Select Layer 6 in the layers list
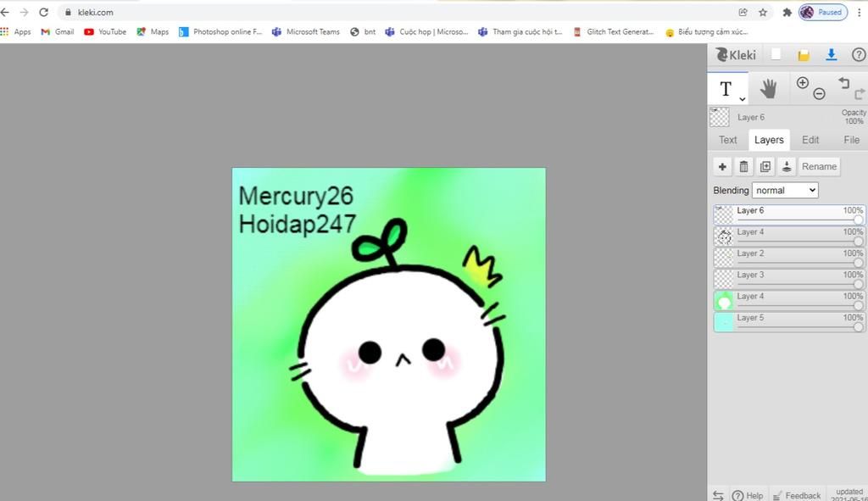 [x=789, y=214]
